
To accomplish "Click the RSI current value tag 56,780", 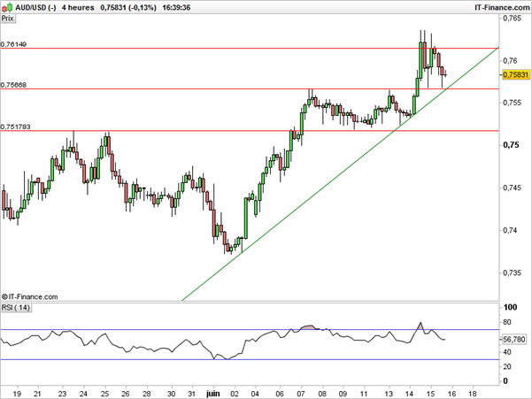I will point(514,340).
